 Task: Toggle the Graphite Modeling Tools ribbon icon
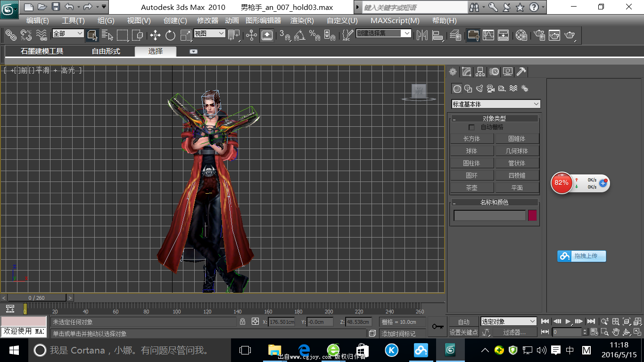click(x=473, y=35)
